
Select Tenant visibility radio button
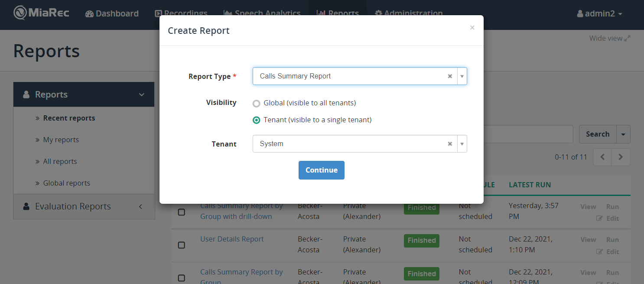pyautogui.click(x=257, y=120)
